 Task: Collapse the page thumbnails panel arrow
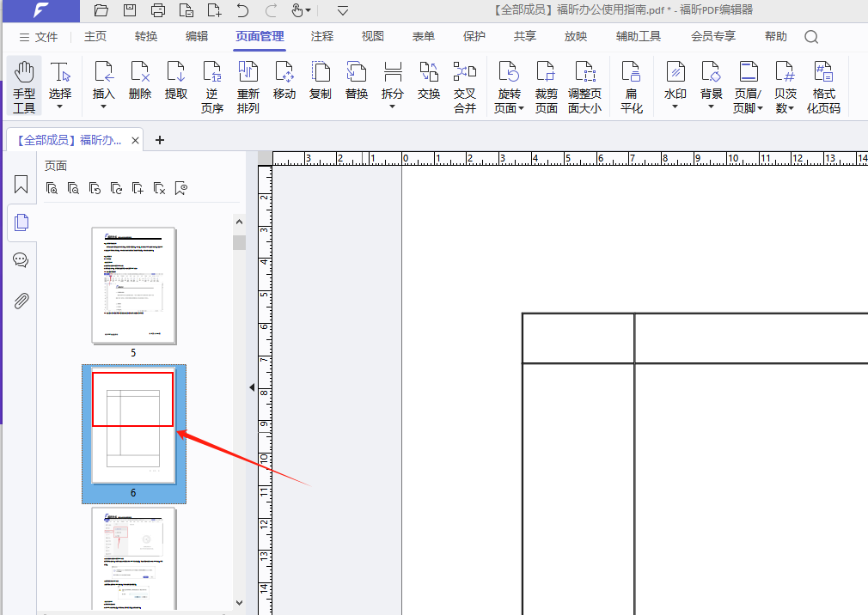252,388
